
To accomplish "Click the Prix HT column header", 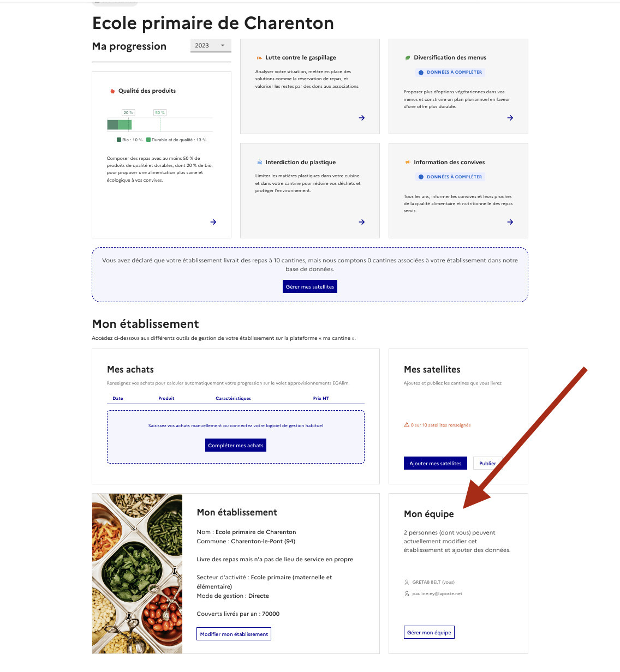I will 321,398.
